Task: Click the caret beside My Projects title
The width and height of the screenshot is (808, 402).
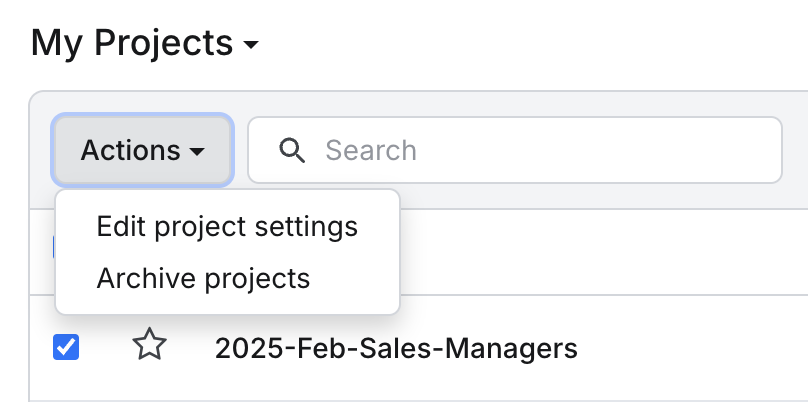Action: 251,44
